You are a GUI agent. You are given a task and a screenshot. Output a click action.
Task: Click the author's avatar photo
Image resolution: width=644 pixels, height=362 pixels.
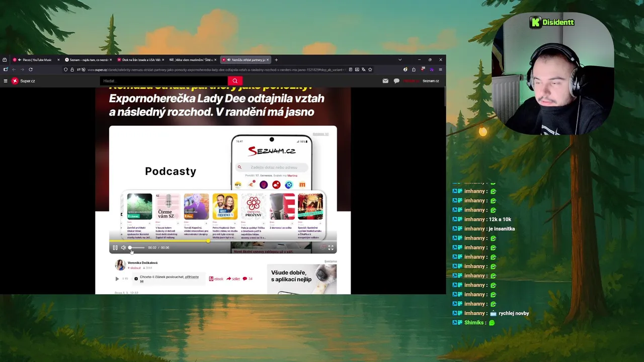click(120, 265)
